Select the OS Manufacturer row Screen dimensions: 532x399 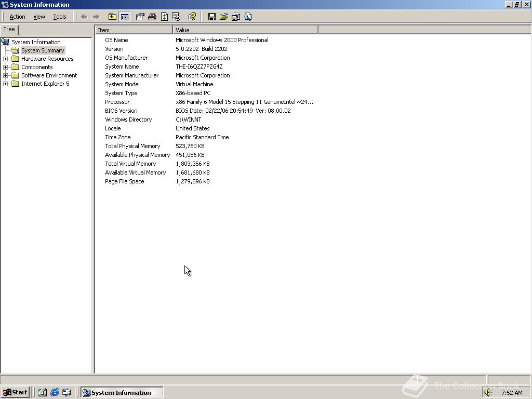click(x=206, y=58)
